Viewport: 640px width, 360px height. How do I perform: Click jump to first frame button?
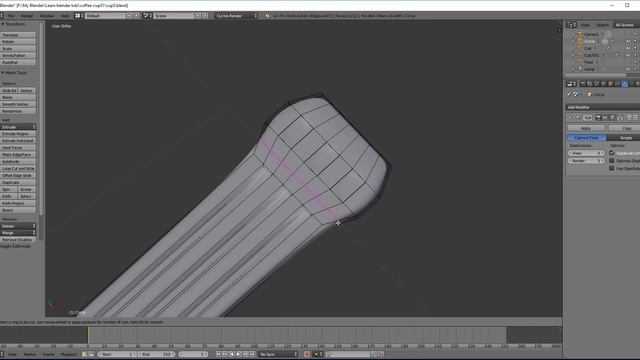(x=218, y=354)
